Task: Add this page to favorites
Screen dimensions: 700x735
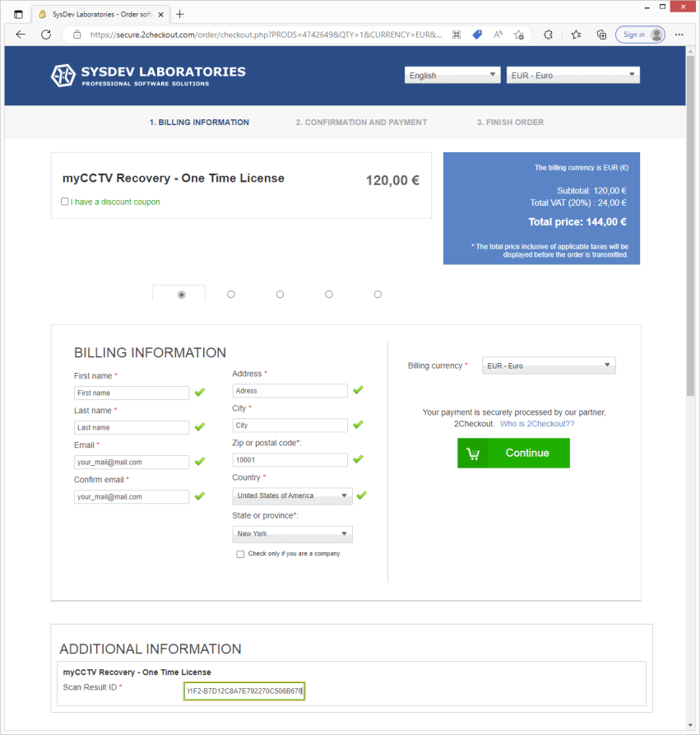Action: click(x=519, y=35)
